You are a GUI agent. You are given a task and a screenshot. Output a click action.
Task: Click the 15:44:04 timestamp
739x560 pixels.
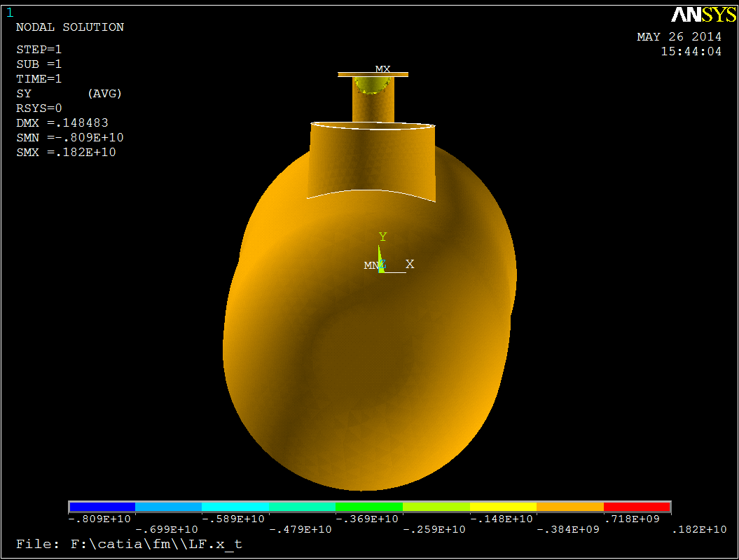[691, 51]
